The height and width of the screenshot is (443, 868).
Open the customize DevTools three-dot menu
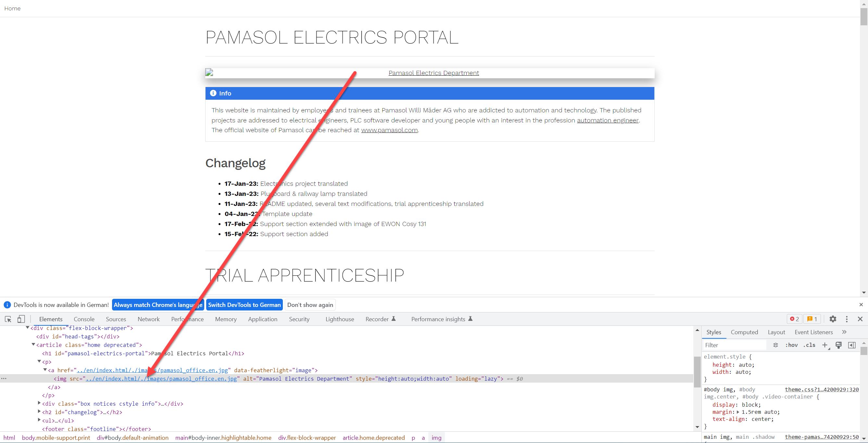847,319
